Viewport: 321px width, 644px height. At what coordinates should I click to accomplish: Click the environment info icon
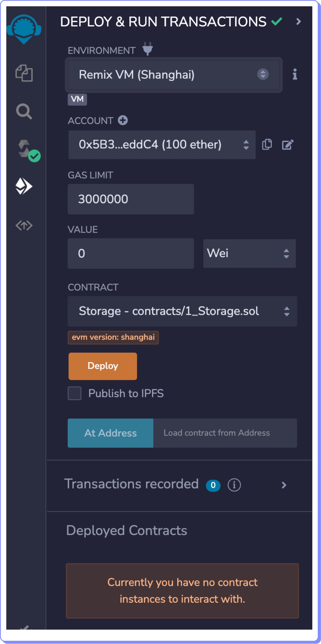click(x=295, y=74)
